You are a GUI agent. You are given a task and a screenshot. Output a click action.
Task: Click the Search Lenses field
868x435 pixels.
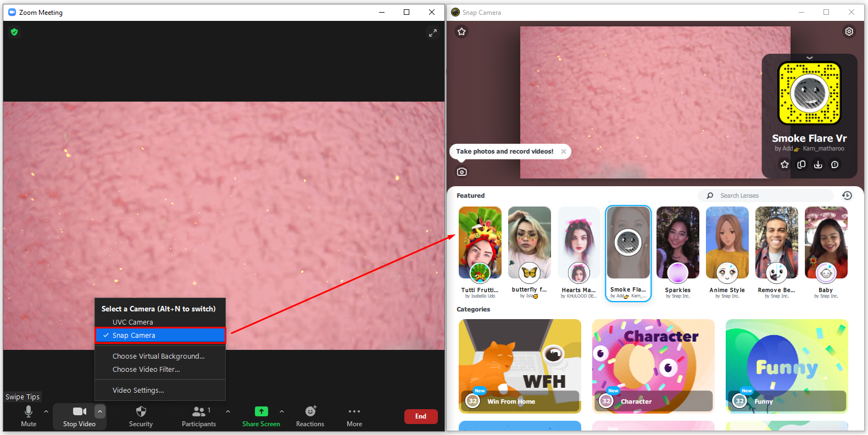point(766,196)
